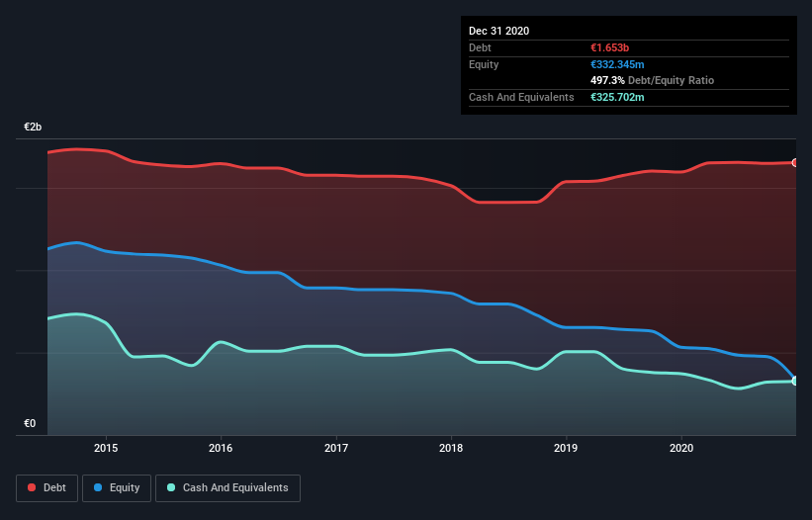Select the teal Cash endpoint marker on chart
812x520 pixels.
pyautogui.click(x=795, y=381)
